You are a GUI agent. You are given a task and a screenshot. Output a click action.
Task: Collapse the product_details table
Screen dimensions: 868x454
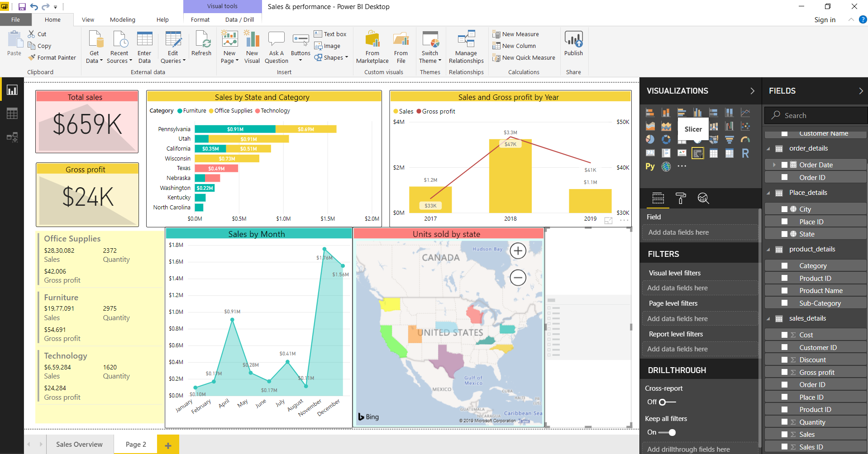click(768, 250)
